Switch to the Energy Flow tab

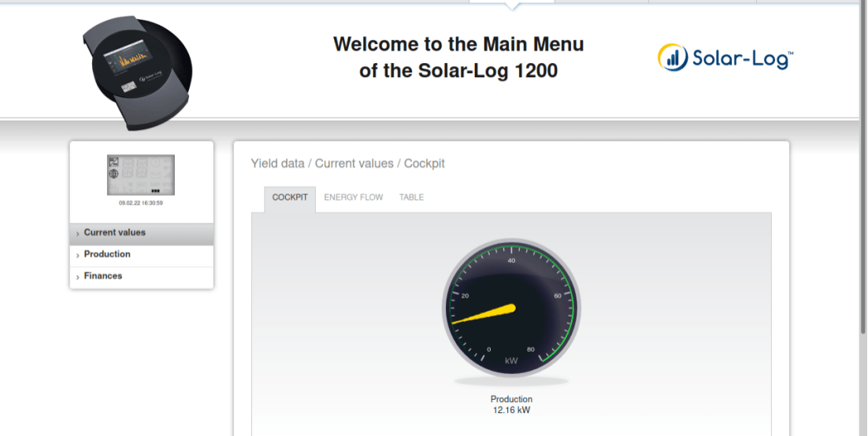tap(354, 198)
